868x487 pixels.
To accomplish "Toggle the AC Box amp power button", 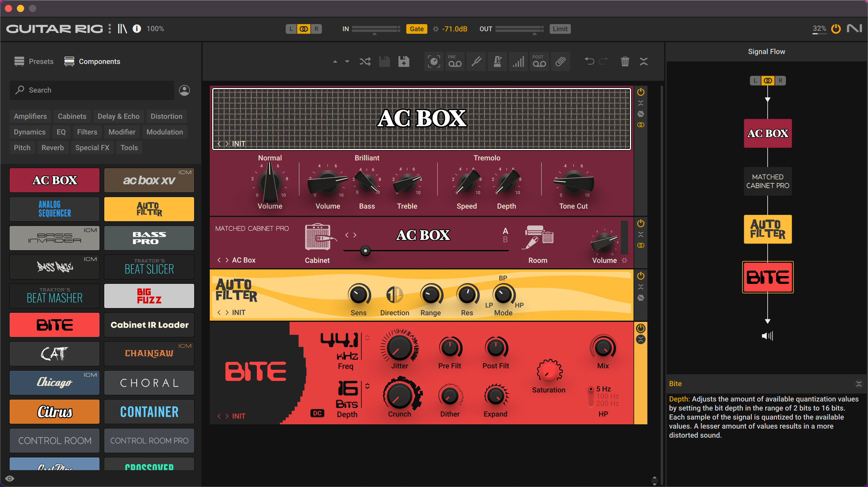I will tap(640, 92).
